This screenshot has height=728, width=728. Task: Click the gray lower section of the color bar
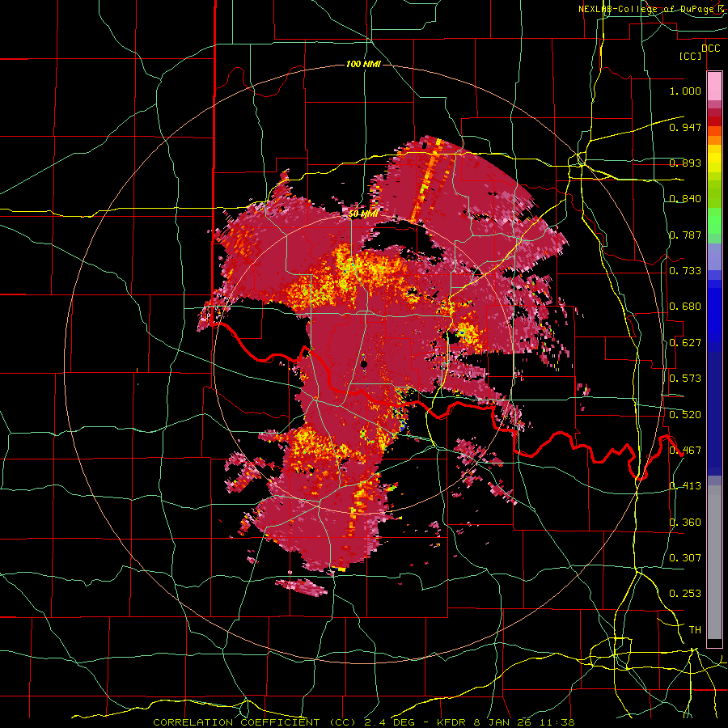coord(714,562)
